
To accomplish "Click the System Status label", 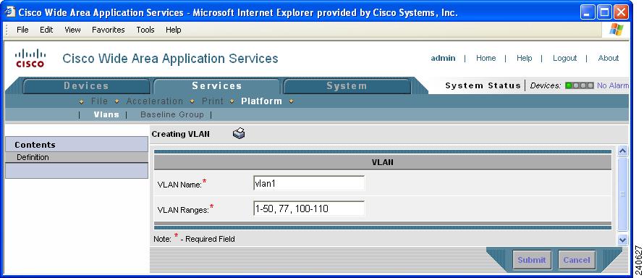I will [x=483, y=85].
